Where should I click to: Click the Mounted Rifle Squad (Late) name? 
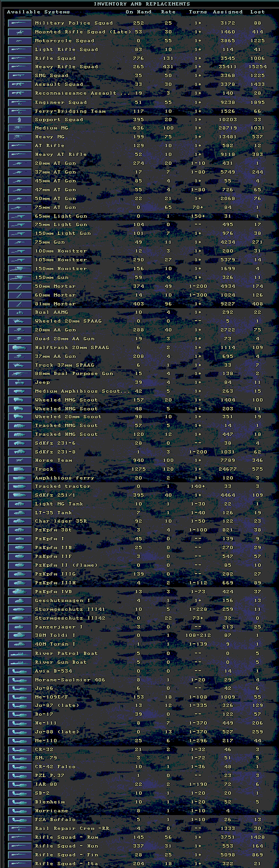(x=83, y=32)
